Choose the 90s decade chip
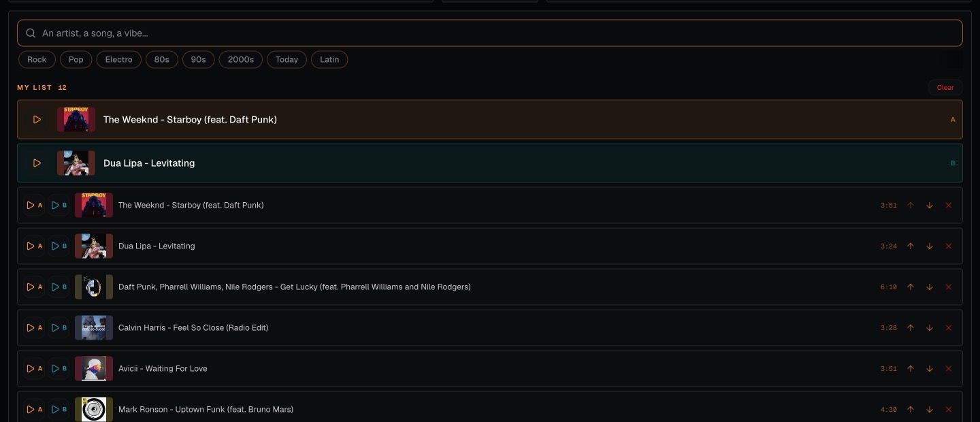 click(x=199, y=60)
